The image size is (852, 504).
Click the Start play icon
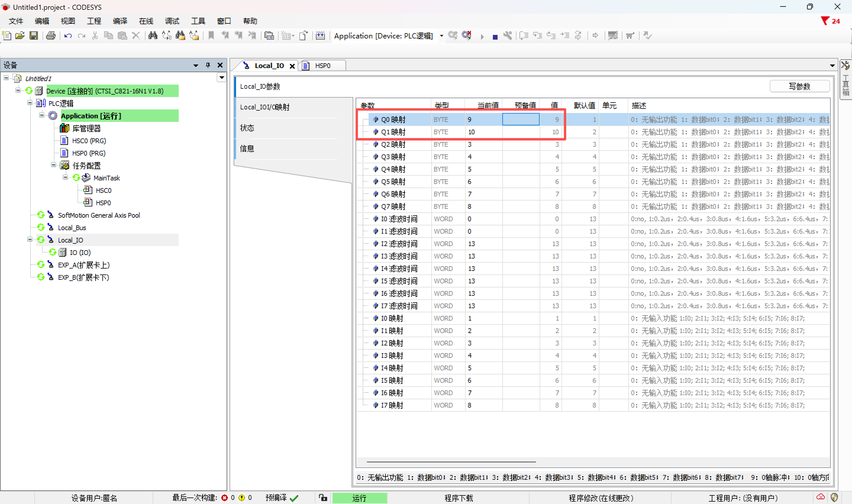click(x=482, y=36)
